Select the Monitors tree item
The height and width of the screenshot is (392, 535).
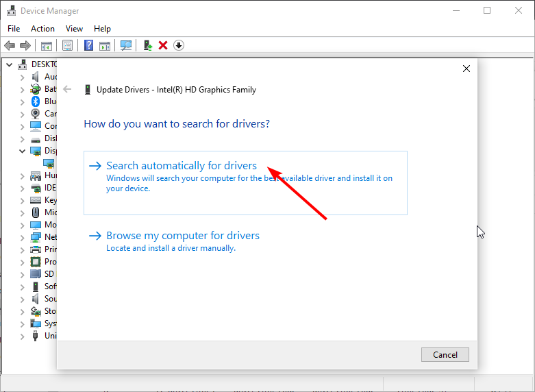pos(51,225)
